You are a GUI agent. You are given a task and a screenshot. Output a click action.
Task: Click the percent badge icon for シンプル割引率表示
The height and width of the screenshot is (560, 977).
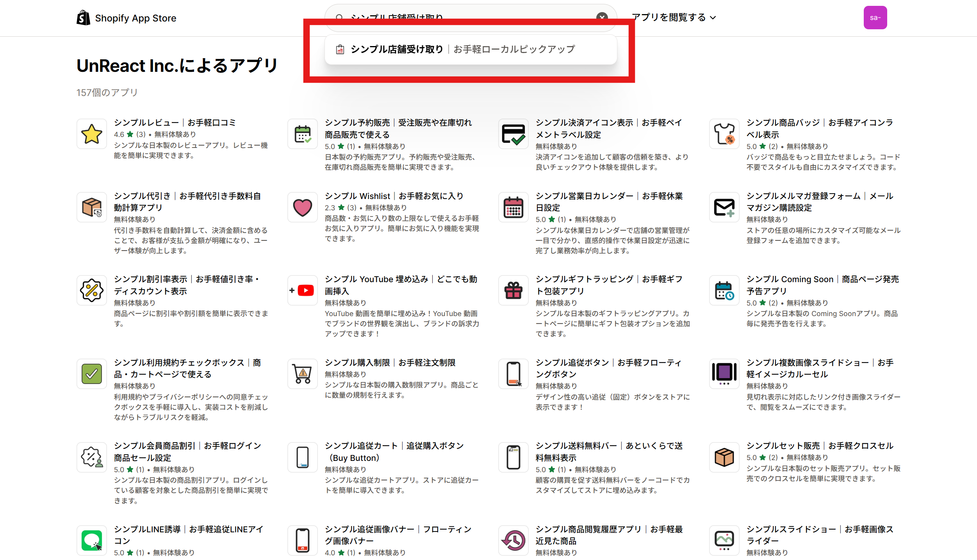[x=92, y=290]
